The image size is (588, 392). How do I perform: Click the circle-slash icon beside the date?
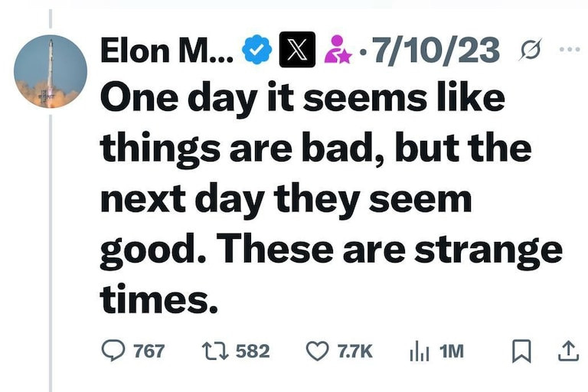(528, 51)
